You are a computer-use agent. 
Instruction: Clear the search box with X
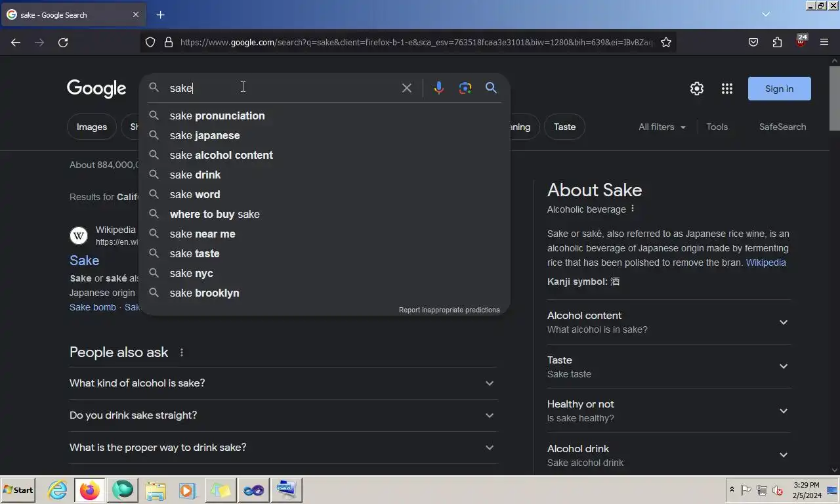click(407, 88)
